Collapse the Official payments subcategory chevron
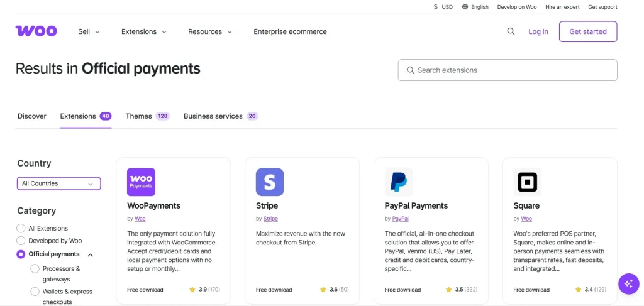 click(x=91, y=254)
